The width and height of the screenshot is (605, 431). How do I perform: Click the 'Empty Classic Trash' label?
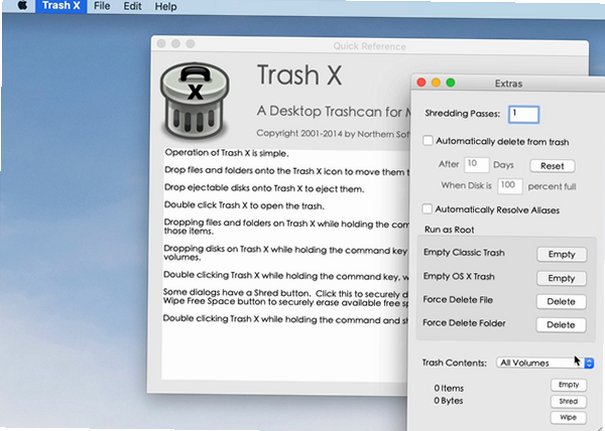(464, 252)
